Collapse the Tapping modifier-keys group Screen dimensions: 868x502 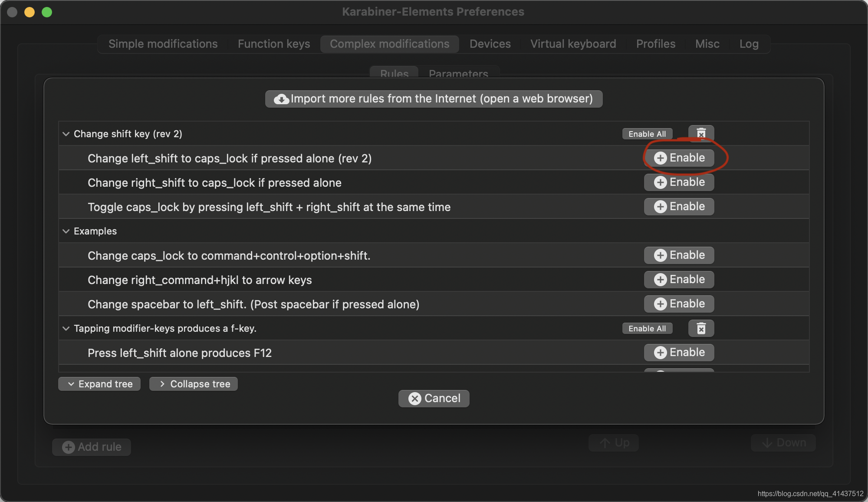click(66, 328)
